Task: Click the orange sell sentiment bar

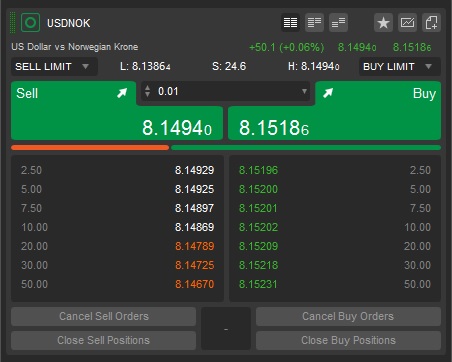Action: pyautogui.click(x=90, y=147)
